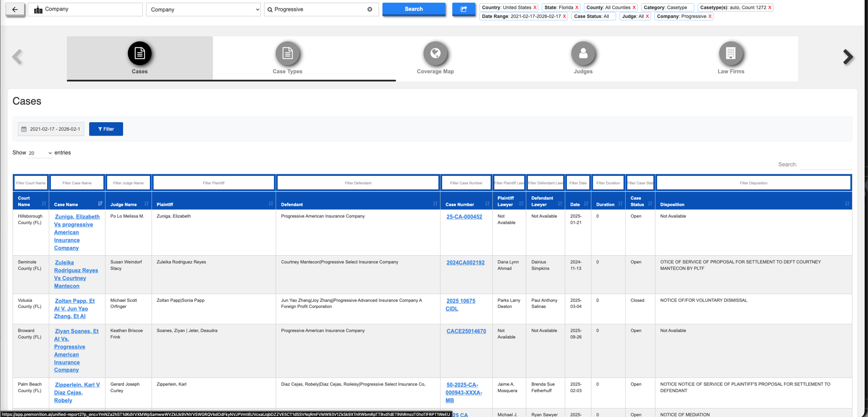The height and width of the screenshot is (417, 868).
Task: Open the Judges section icon
Action: [583, 53]
